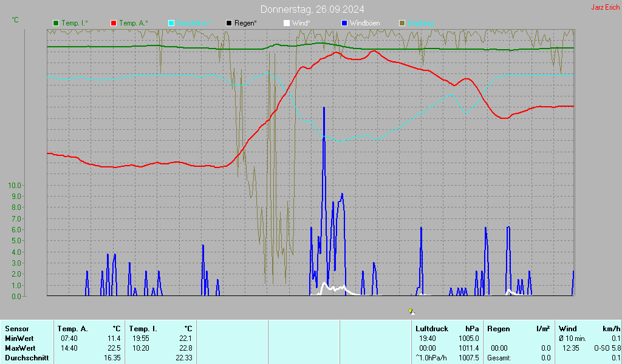622x364 pixels.
Task: Click the 'Temp. I.*' legend label
Action: [x=75, y=24]
